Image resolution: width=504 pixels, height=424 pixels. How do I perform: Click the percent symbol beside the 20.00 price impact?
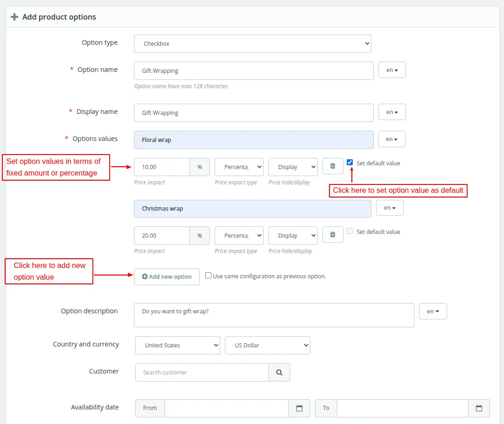coord(200,235)
